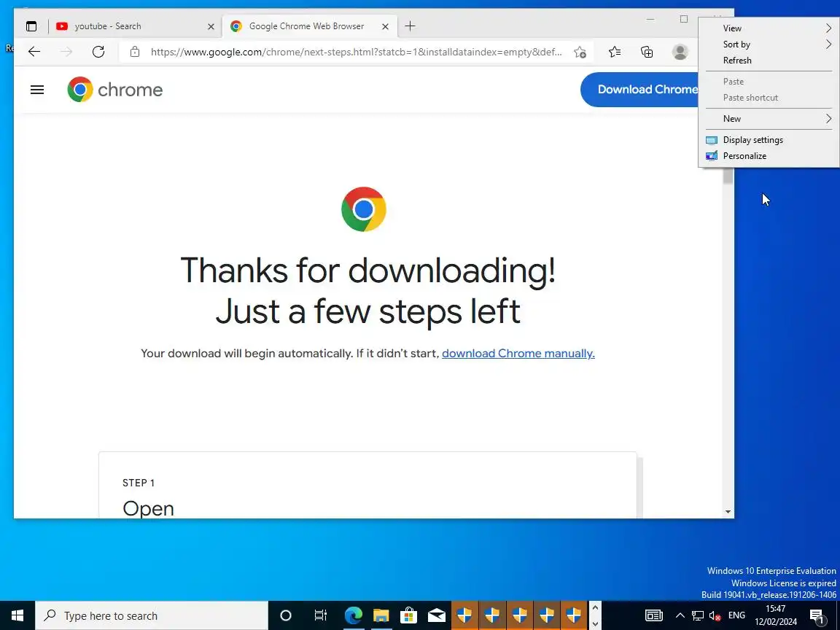Go back with the browser back arrow
Screen dimensions: 840x630
[x=34, y=52]
